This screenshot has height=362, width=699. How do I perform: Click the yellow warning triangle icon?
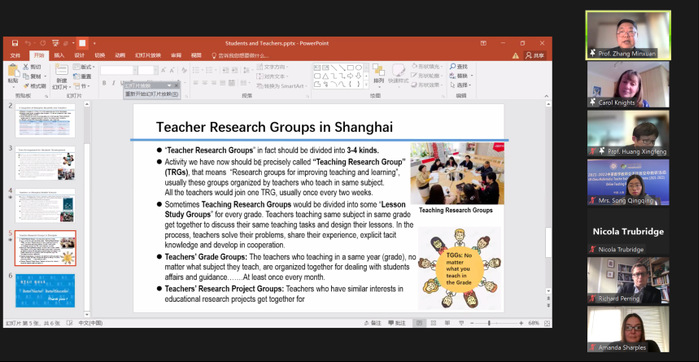[x=515, y=56]
